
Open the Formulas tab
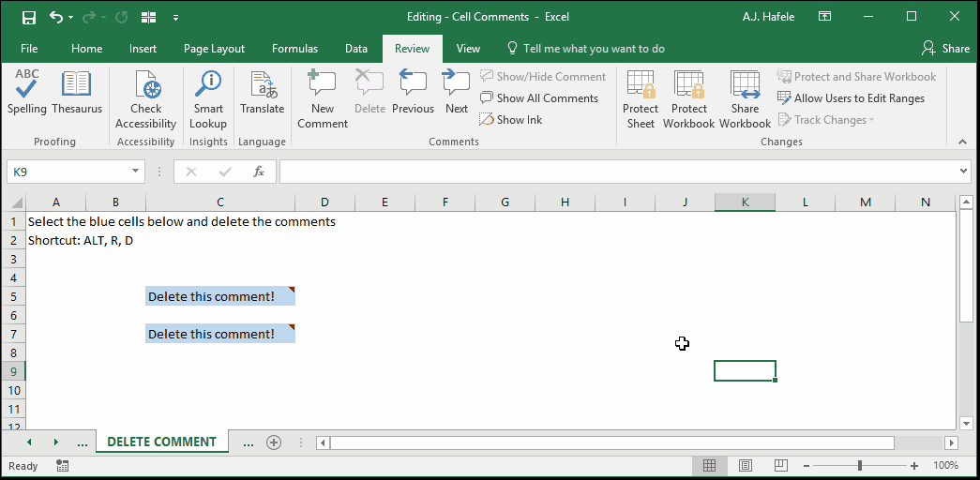coord(295,48)
